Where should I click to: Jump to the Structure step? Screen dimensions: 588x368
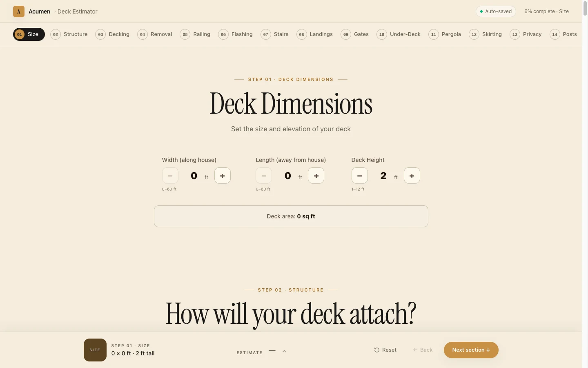(x=69, y=34)
